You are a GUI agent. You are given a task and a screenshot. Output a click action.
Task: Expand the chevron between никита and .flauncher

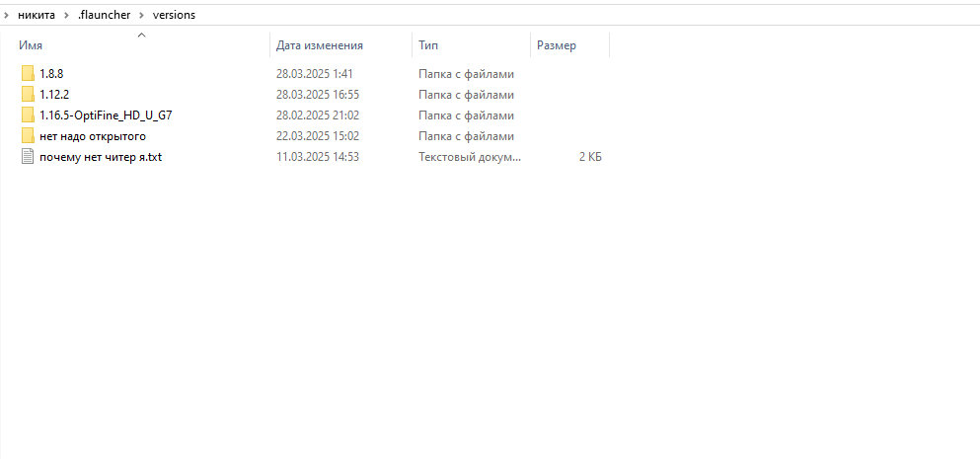coord(66,15)
